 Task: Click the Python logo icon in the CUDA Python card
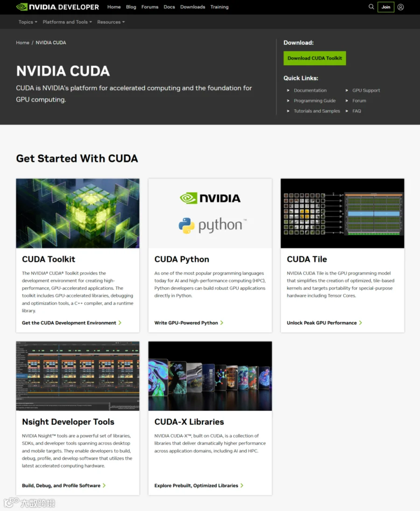(186, 225)
